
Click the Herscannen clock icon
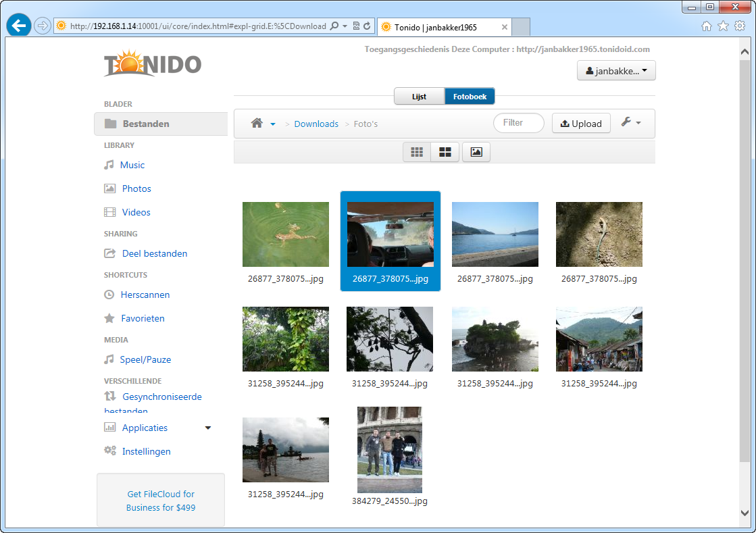(109, 295)
